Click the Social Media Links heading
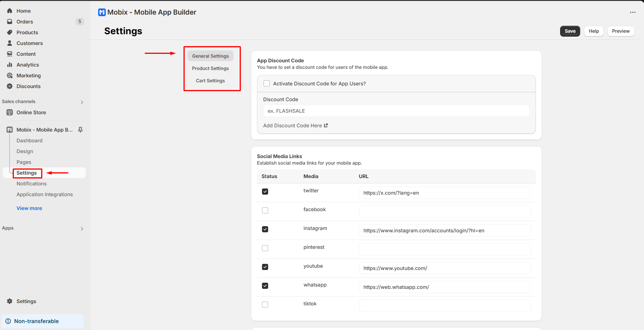The height and width of the screenshot is (330, 644). coord(279,156)
